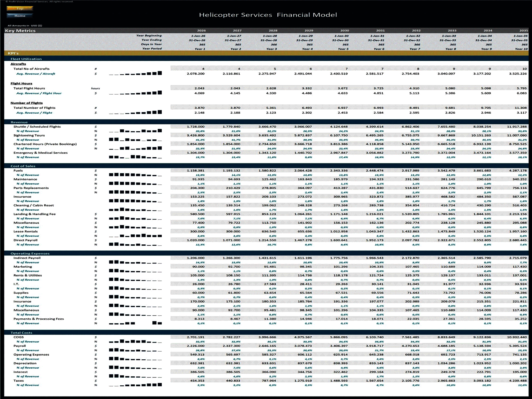Click the Supplies row label
The width and height of the screenshot is (532, 399).
coord(21,293)
